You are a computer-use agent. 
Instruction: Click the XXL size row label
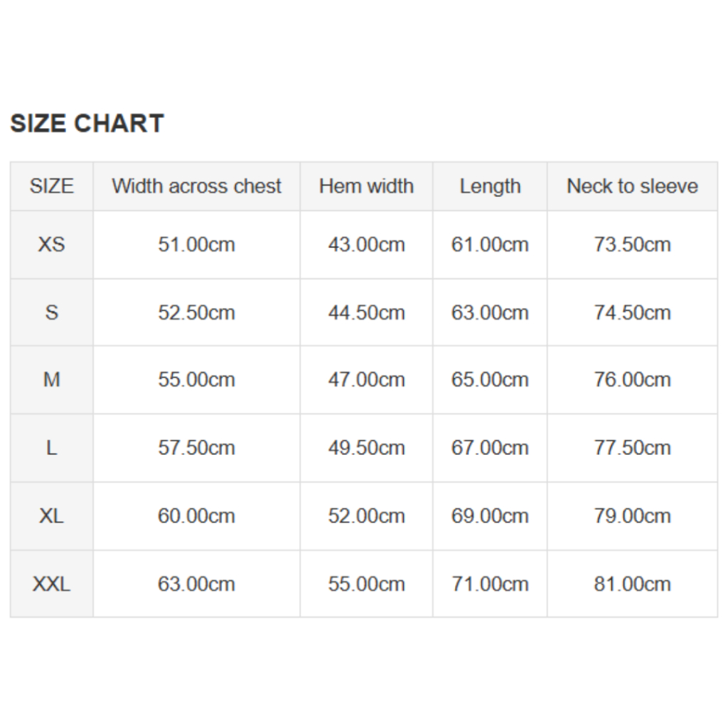click(51, 584)
